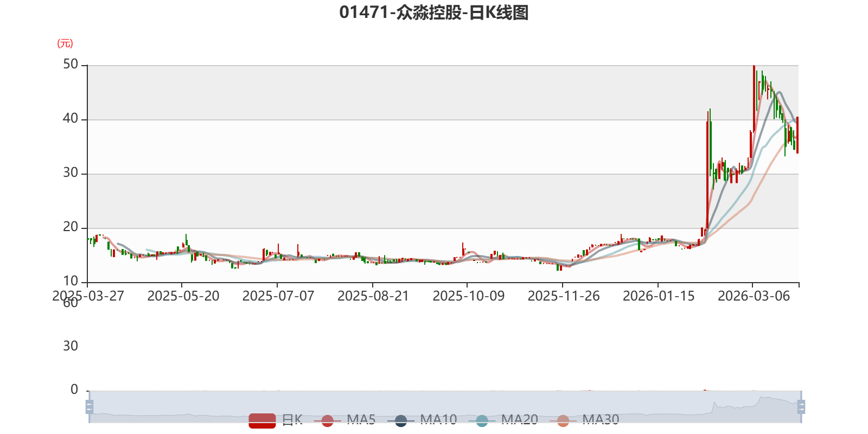The image size is (868, 434).
Task: Click the MA30 orange circle legend icon
Action: click(563, 420)
